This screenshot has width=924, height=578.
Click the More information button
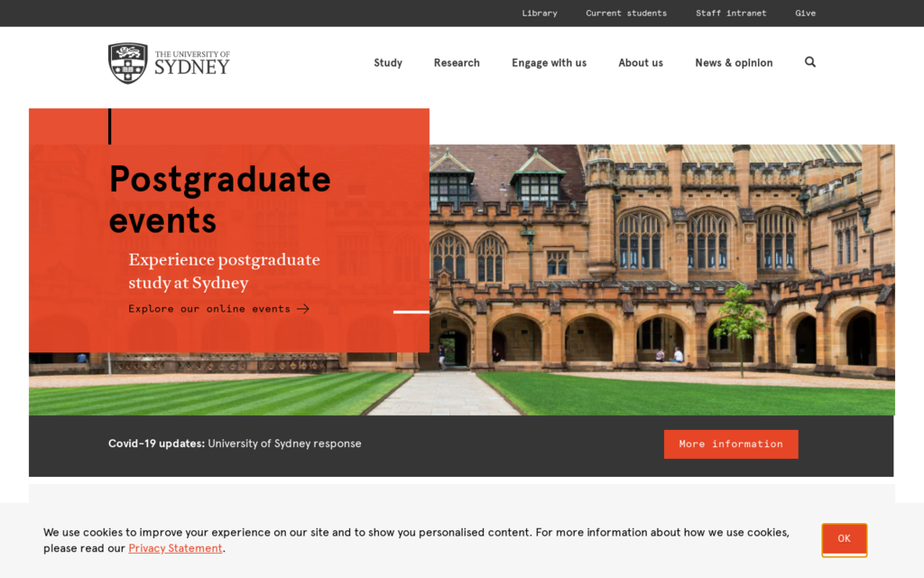[x=731, y=443]
